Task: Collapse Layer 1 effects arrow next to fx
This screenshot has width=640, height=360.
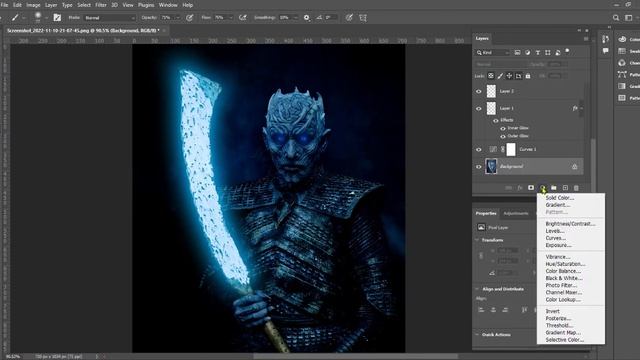Action: click(581, 108)
